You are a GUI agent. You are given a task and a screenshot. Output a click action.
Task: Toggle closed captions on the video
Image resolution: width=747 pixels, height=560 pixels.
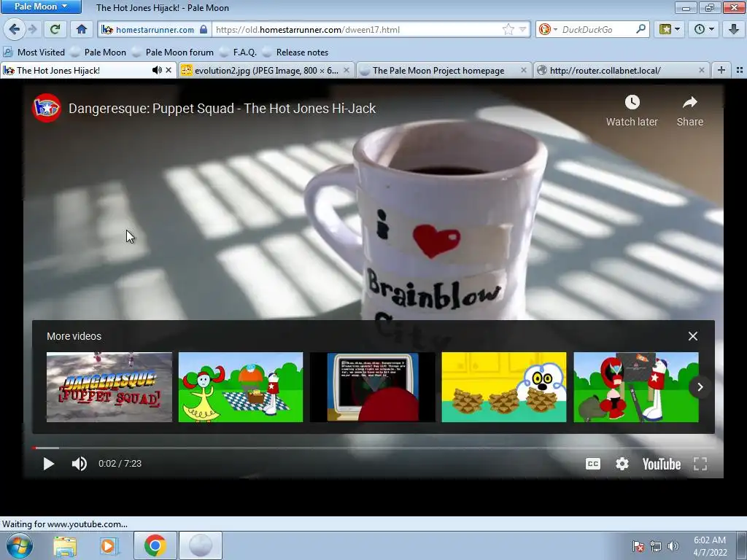click(592, 464)
